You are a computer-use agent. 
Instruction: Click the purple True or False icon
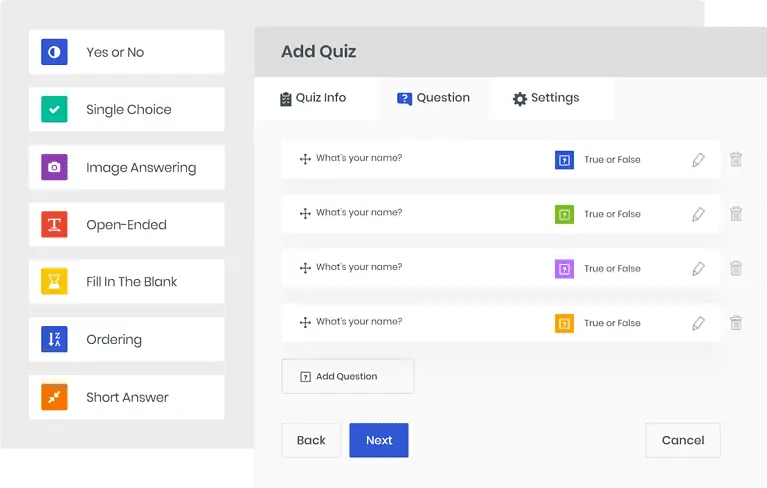[x=564, y=268]
